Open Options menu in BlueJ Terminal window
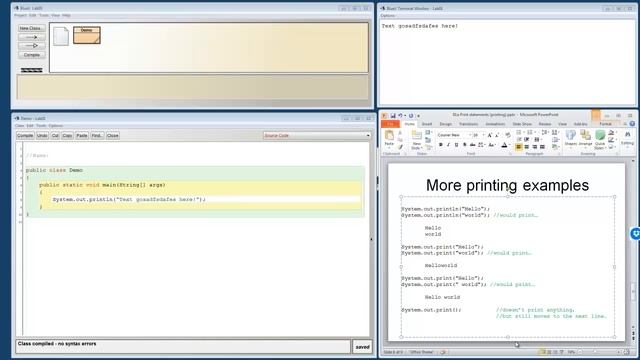 point(388,16)
